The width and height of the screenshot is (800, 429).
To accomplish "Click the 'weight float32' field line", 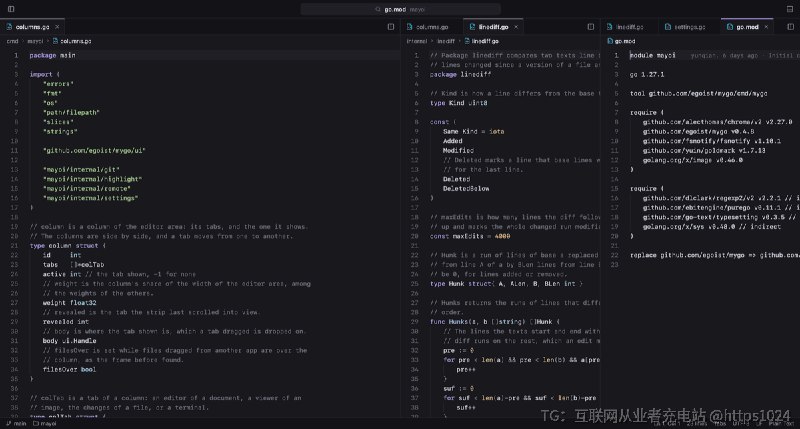I will tap(69, 302).
